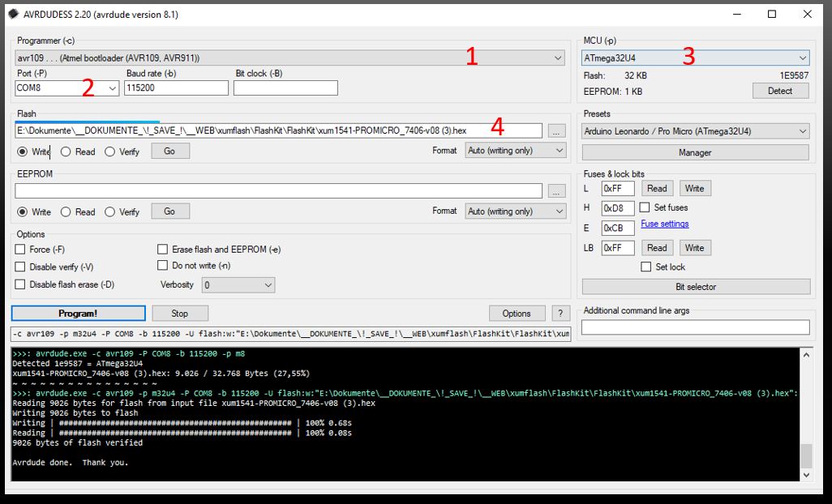Viewport: 832px width, 504px height.
Task: Click the EEPROM file browse (...) button
Action: coord(555,191)
